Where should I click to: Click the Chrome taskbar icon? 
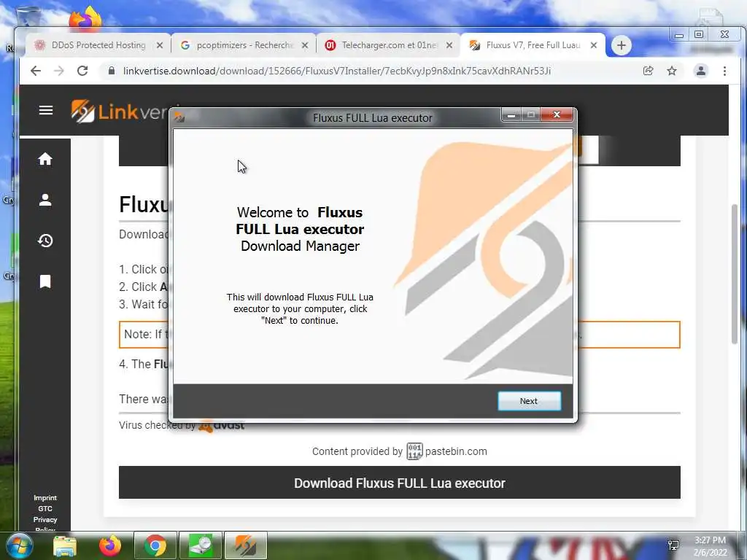(x=155, y=545)
